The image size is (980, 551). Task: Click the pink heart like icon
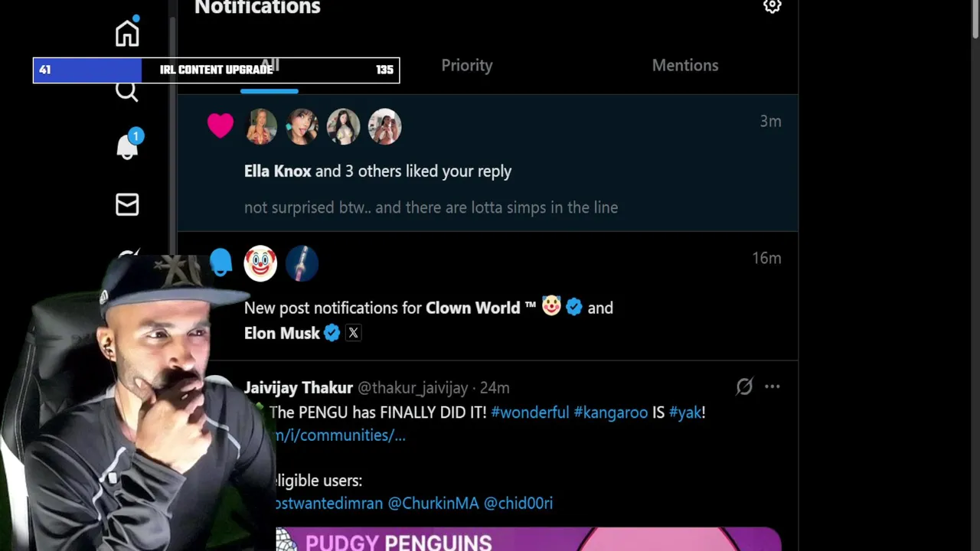tap(220, 126)
